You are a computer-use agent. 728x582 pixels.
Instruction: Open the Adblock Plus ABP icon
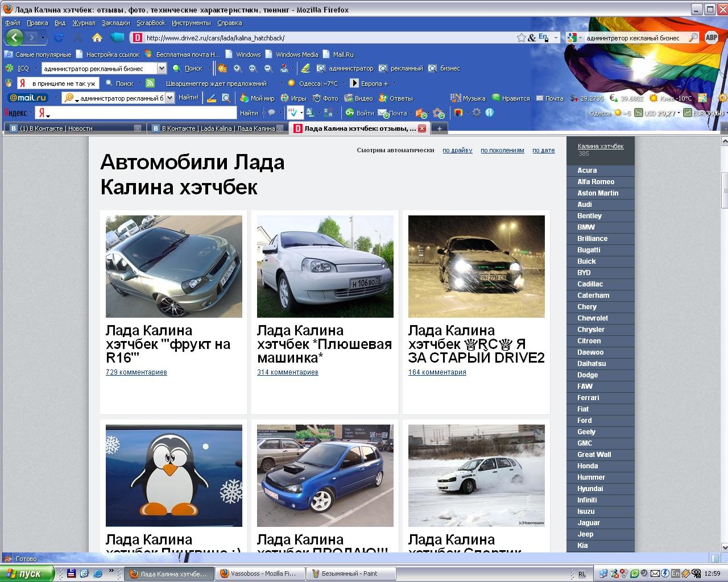pyautogui.click(x=711, y=38)
